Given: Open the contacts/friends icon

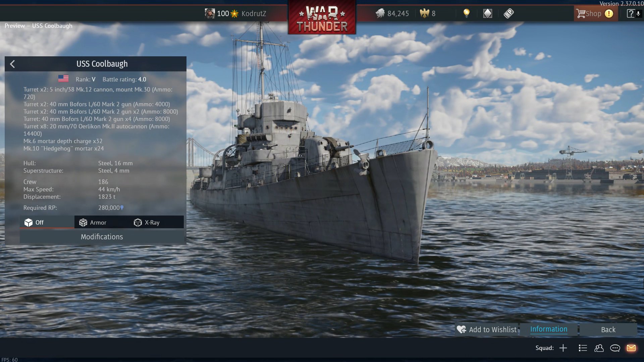Looking at the screenshot, I should click(599, 348).
